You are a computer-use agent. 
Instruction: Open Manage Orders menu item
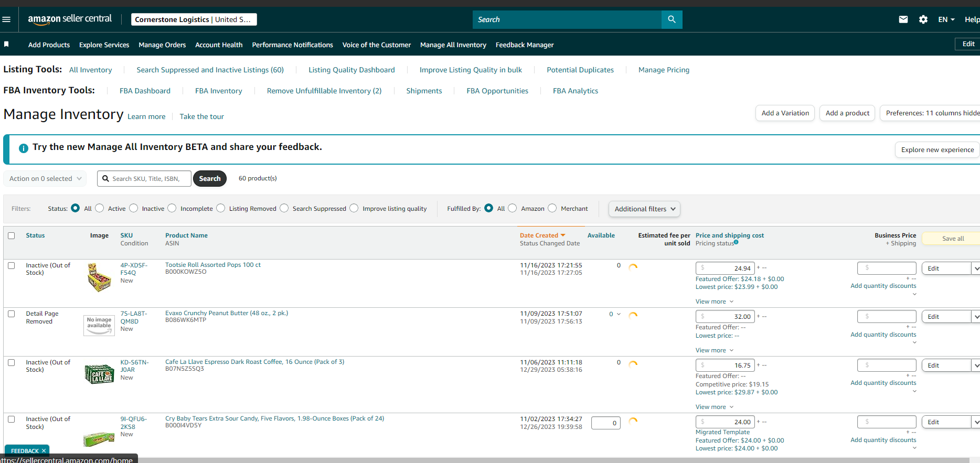[162, 45]
